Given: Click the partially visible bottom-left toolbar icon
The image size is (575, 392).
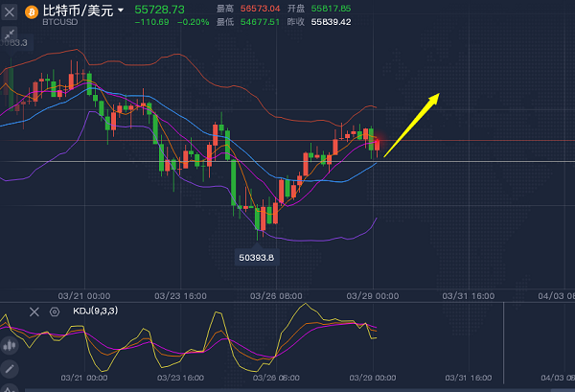Looking at the screenshot, I should [x=10, y=387].
